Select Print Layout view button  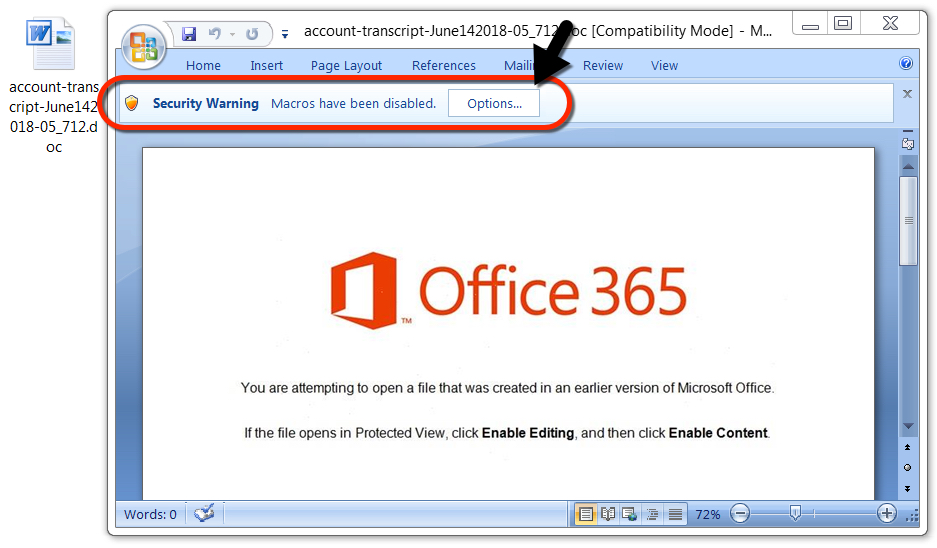(x=586, y=514)
